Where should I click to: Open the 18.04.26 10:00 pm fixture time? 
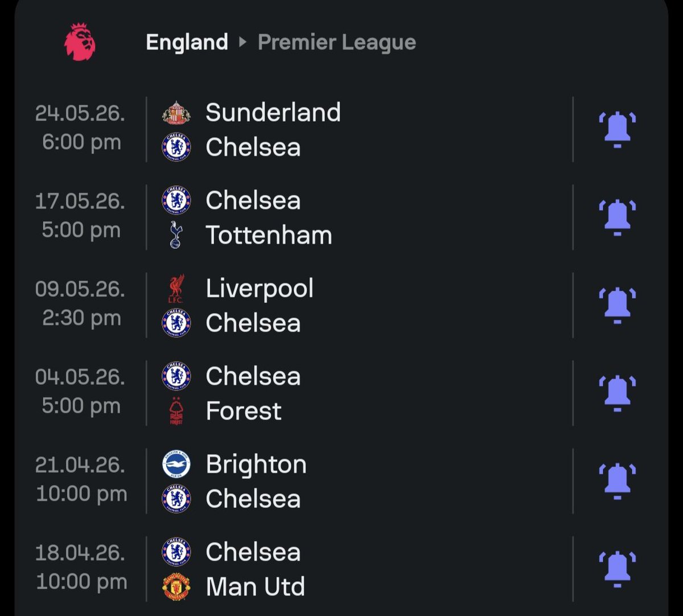click(81, 567)
